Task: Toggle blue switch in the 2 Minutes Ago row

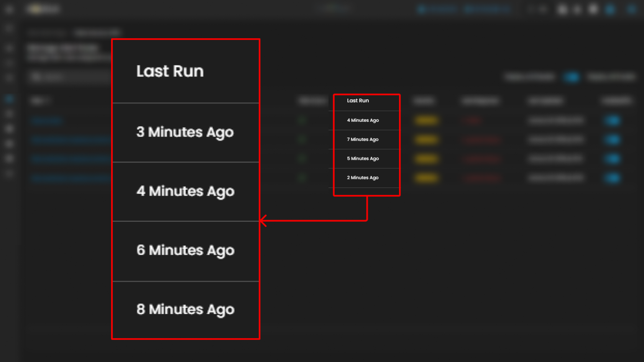Action: [612, 178]
